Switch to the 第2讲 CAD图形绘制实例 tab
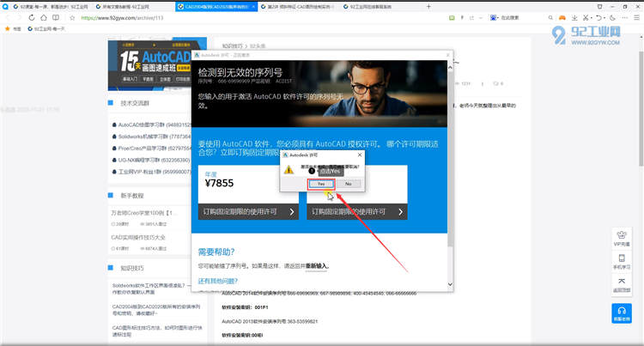The image size is (644, 346). [299, 7]
